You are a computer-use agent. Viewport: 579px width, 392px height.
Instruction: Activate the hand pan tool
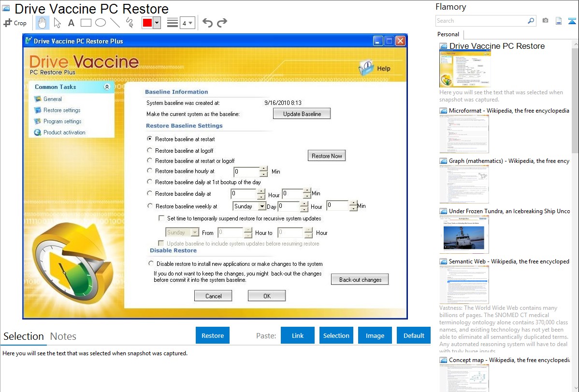pyautogui.click(x=42, y=23)
